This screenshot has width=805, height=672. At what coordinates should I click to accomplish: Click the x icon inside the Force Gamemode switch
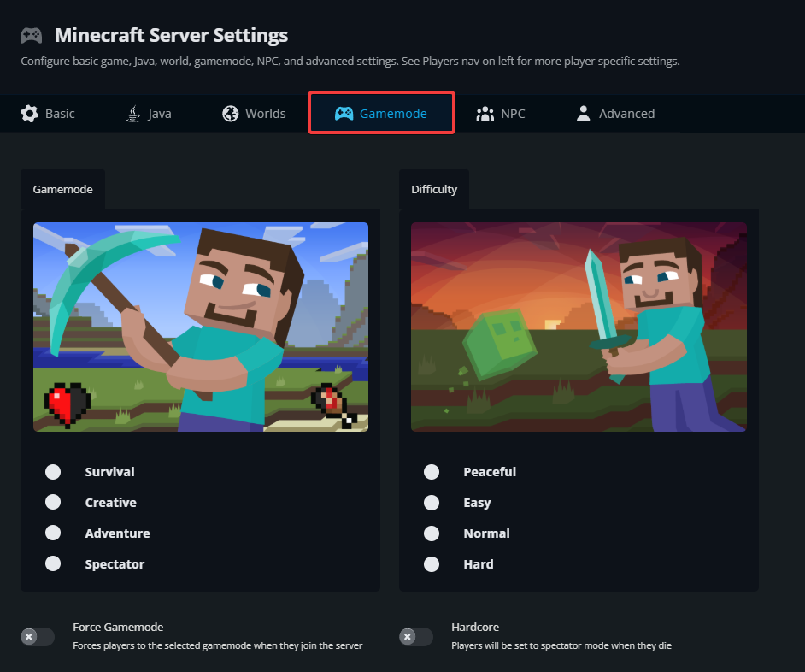click(x=31, y=637)
